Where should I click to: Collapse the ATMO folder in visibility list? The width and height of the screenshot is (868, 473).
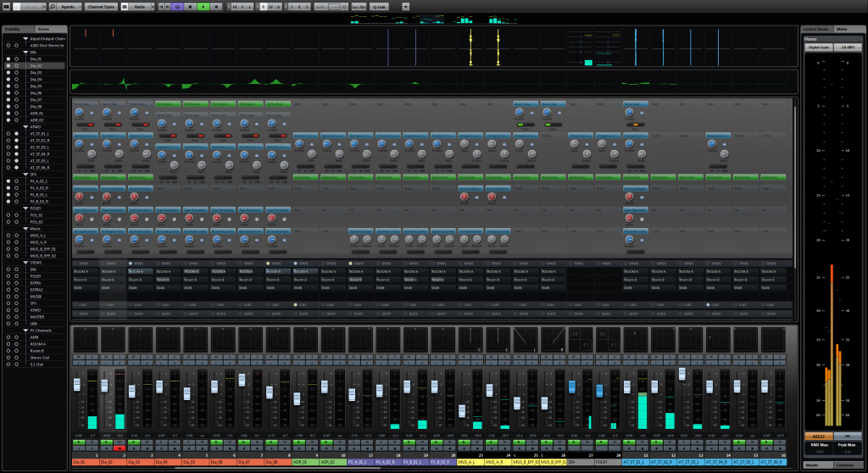click(25, 126)
